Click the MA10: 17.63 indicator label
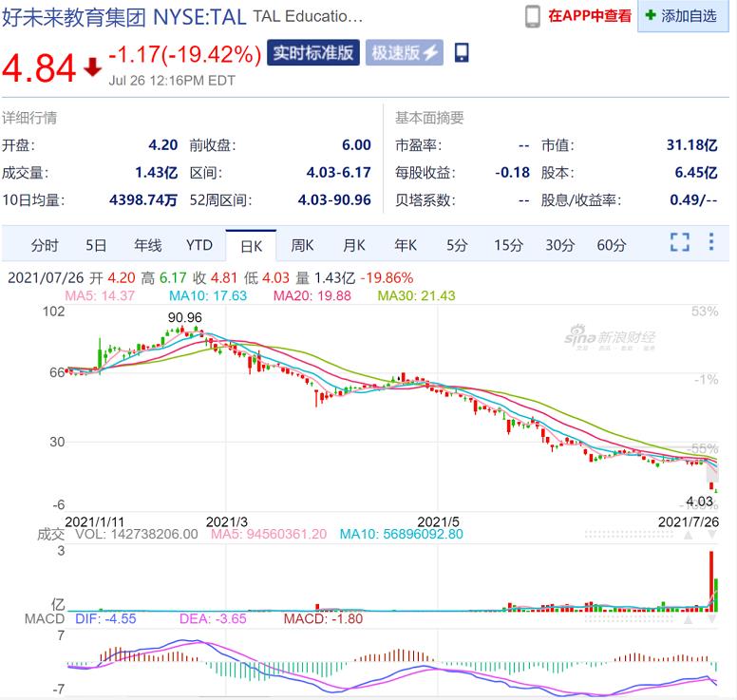 [x=208, y=295]
